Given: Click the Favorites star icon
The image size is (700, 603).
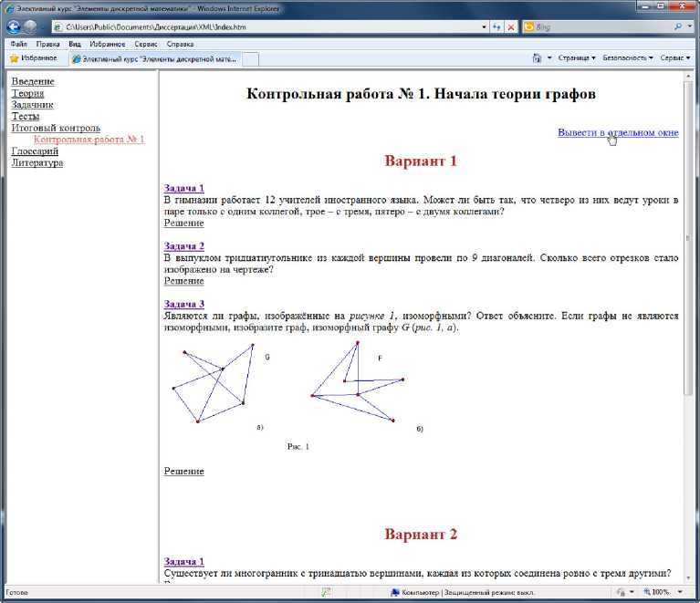Looking at the screenshot, I should (15, 58).
